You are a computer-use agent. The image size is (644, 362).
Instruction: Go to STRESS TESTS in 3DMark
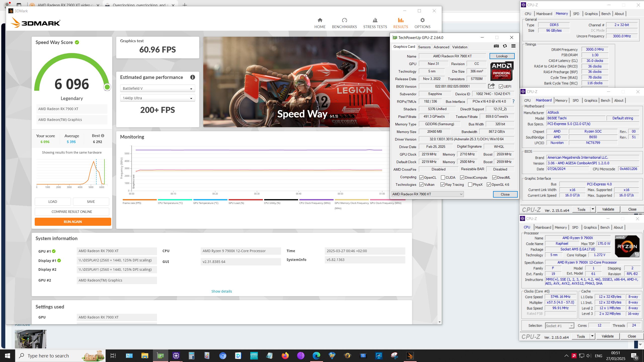point(375,23)
